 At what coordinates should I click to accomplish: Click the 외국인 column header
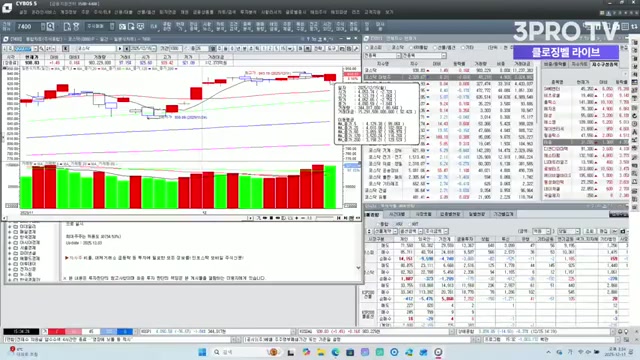(424, 239)
